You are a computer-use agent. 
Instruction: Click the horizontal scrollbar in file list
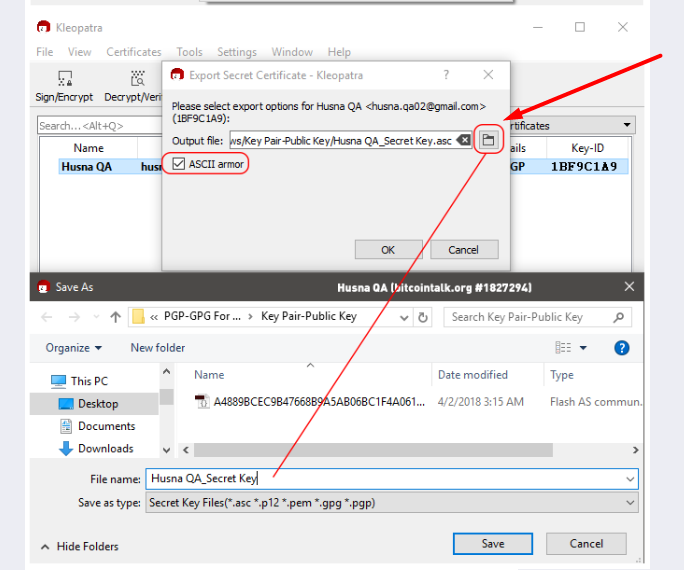pyautogui.click(x=373, y=450)
